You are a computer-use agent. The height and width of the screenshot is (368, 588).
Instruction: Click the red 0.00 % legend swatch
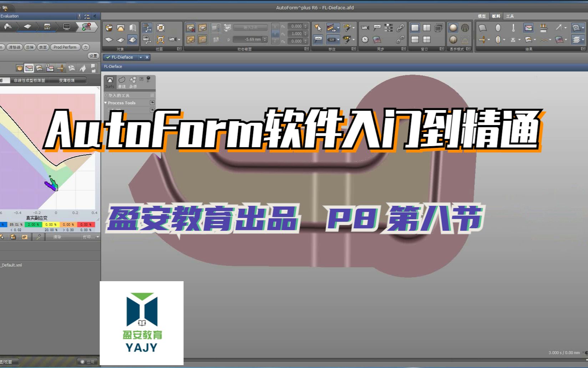[86, 225]
